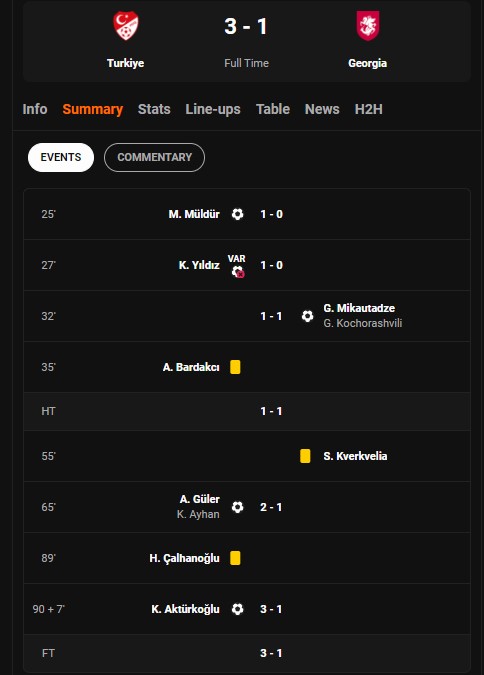This screenshot has width=484, height=675.
Task: Open the Info tab
Action: 35,109
